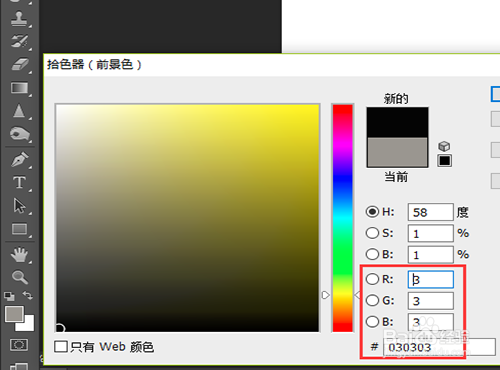Select the S saturation radio button

click(x=372, y=233)
